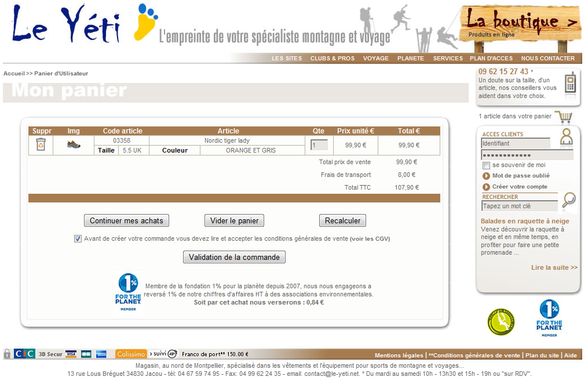Uncheck the accept sales conditions checkbox
588x384 pixels.
(x=78, y=239)
